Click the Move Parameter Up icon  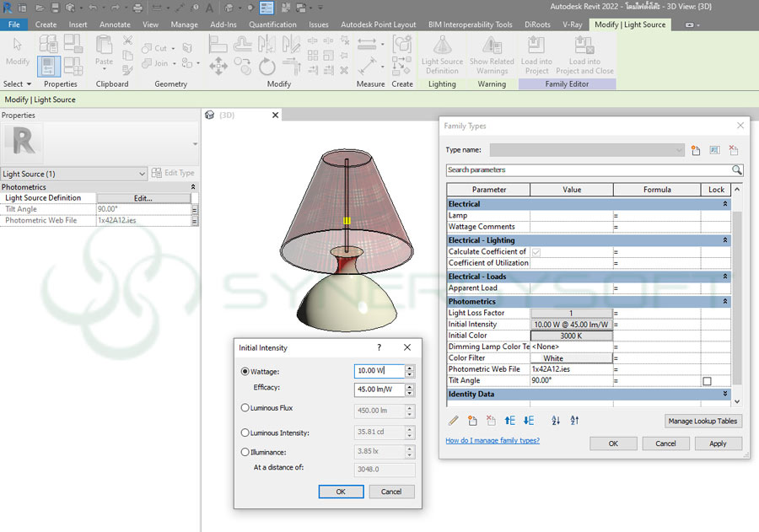[509, 420]
